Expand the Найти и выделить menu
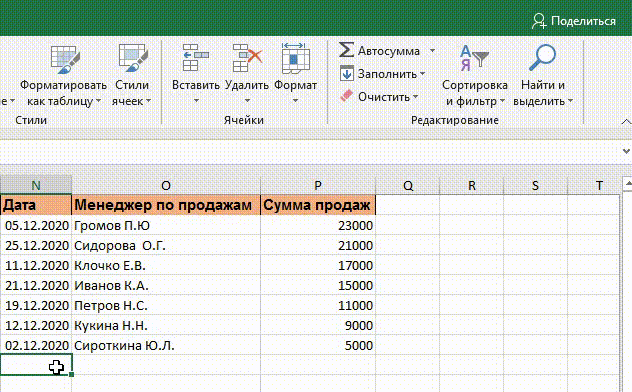 pos(570,101)
